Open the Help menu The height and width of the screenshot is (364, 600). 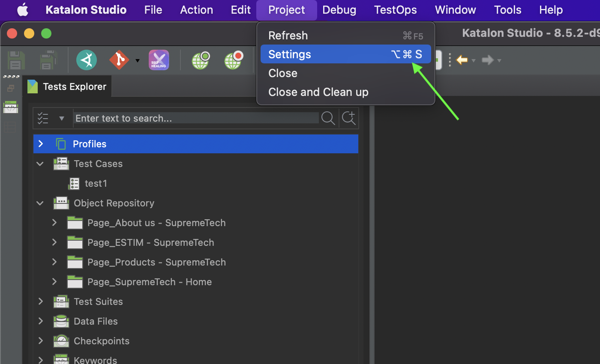(551, 10)
